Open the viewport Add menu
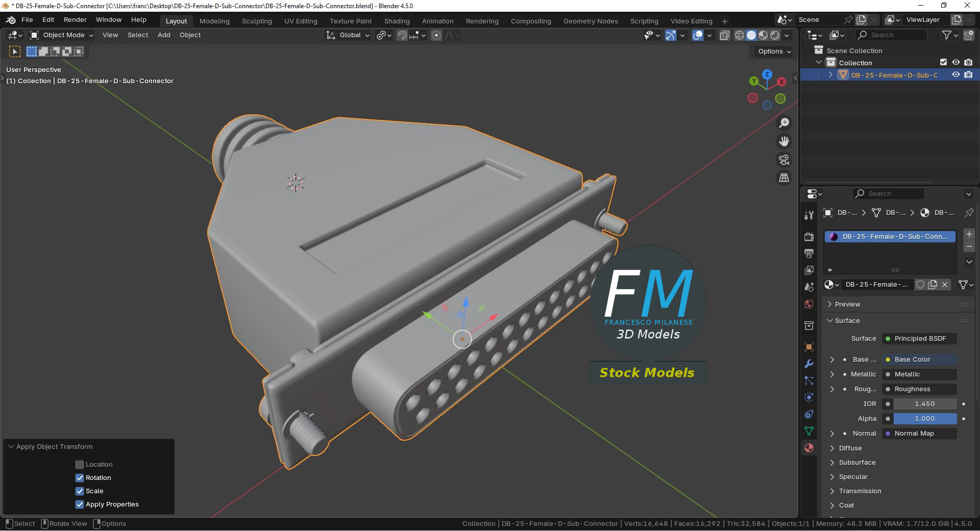980x531 pixels. pos(164,35)
